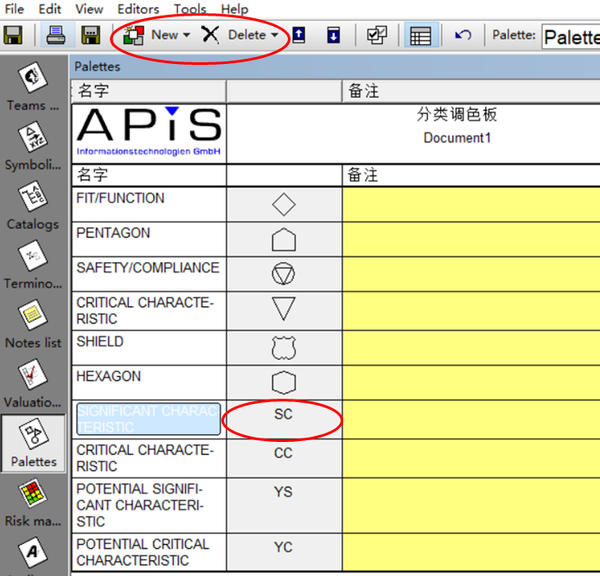Open Notes list in the sidebar
The height and width of the screenshot is (576, 600).
pos(33,324)
